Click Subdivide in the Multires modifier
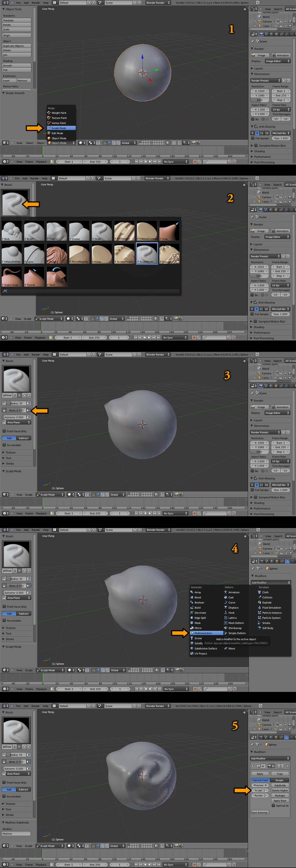 (x=280, y=785)
